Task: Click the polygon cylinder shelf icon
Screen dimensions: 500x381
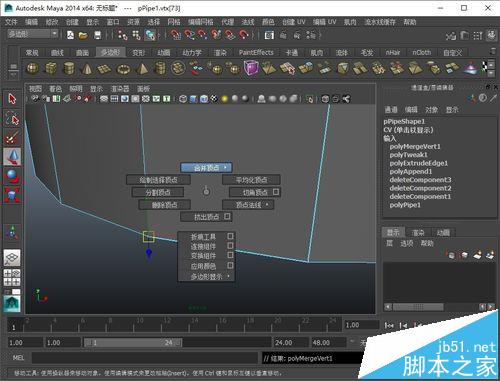Action: (69, 68)
